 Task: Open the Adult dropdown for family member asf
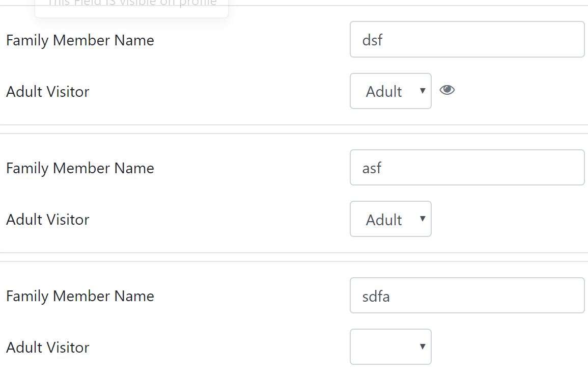(390, 219)
